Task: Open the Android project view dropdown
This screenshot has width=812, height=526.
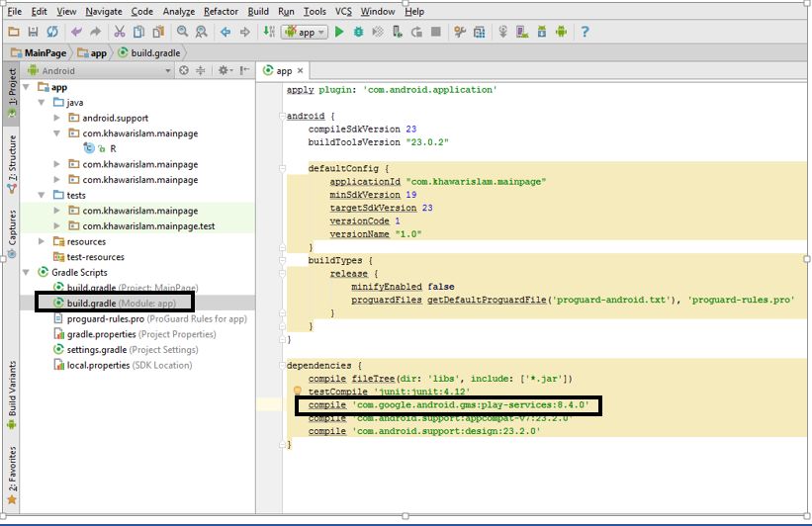Action: tap(99, 70)
